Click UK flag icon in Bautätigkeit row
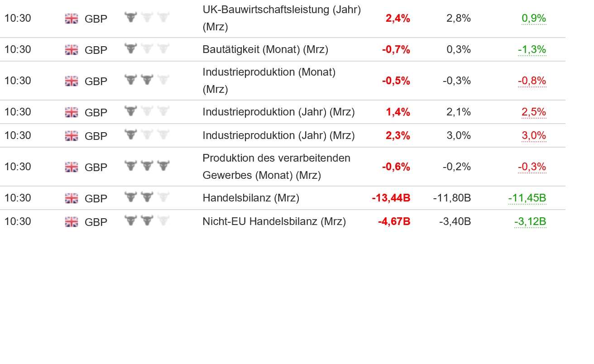This screenshot has height=364, width=594. pyautogui.click(x=72, y=49)
